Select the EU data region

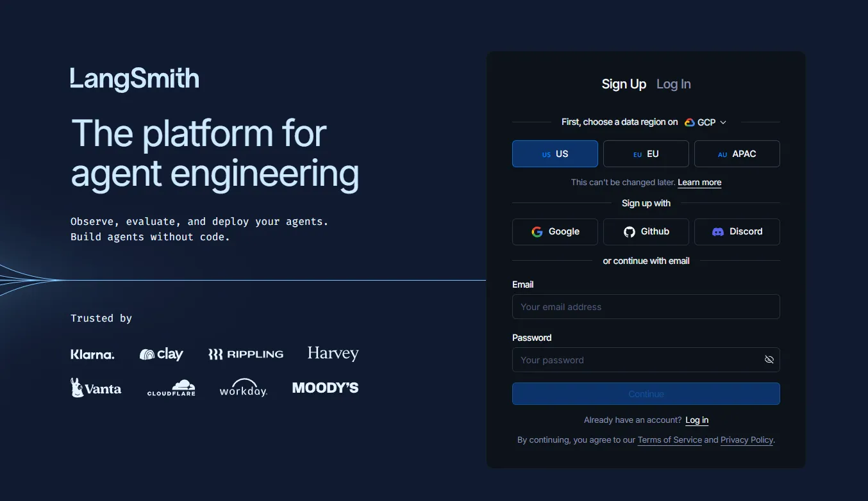tap(646, 154)
